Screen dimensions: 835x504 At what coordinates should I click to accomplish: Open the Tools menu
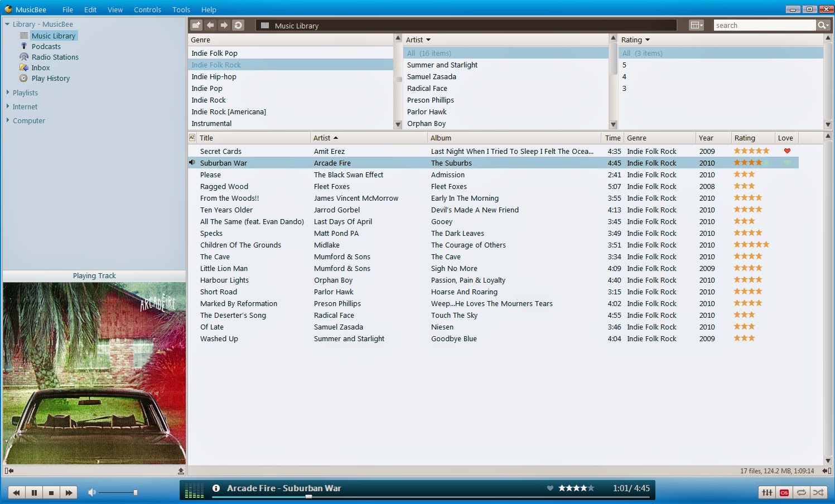click(x=181, y=9)
